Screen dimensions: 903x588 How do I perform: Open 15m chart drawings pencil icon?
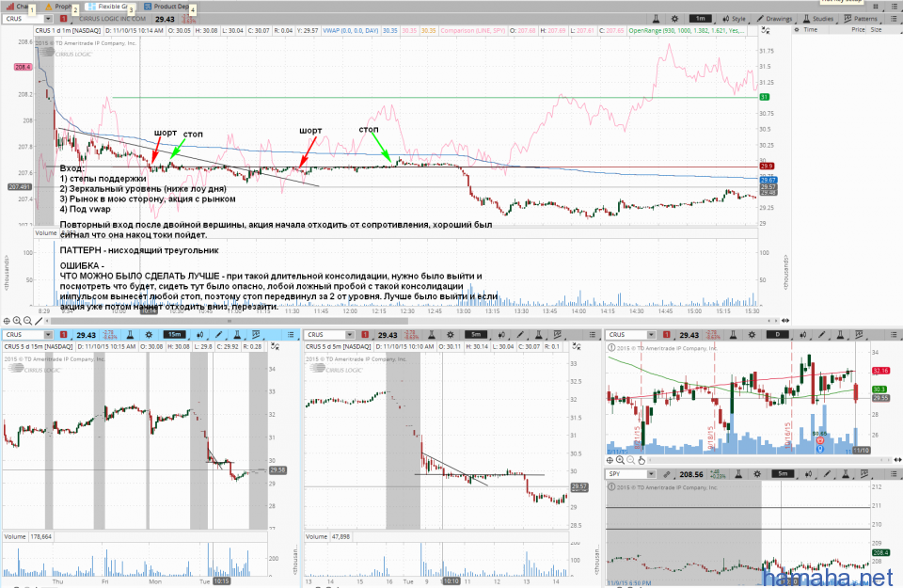[219, 335]
